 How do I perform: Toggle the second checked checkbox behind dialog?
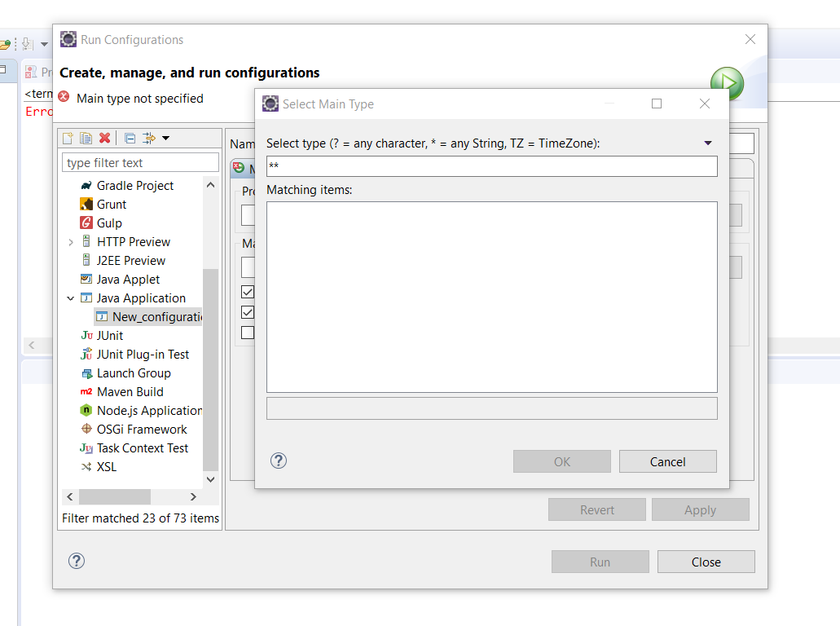(x=248, y=312)
